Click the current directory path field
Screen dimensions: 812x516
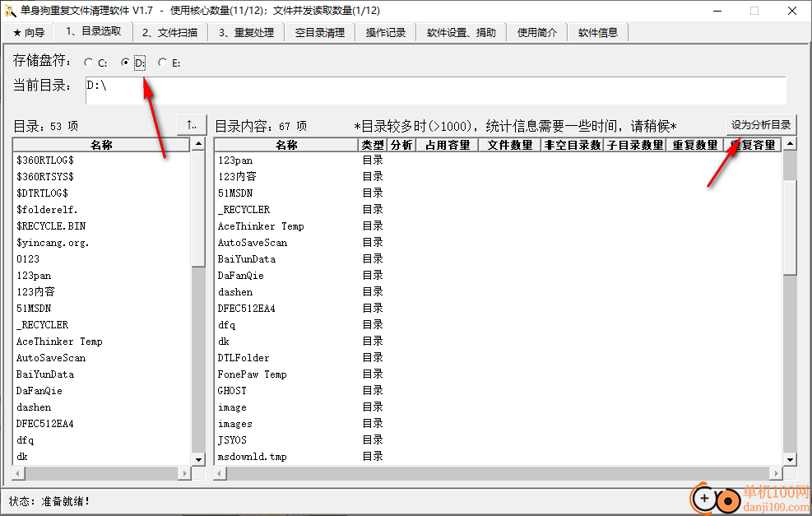click(x=435, y=91)
